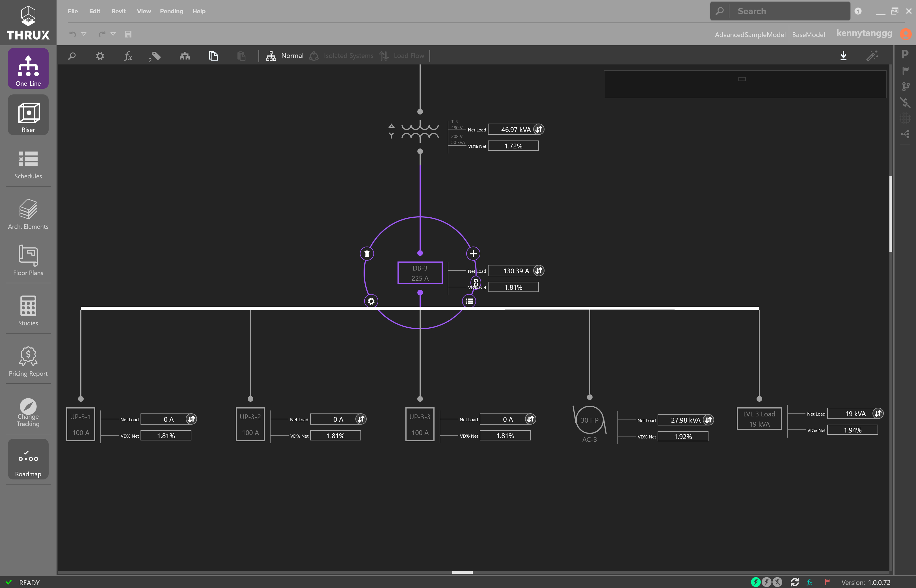Select Isolated Systems mode
This screenshot has height=588, width=916.
tap(341, 56)
